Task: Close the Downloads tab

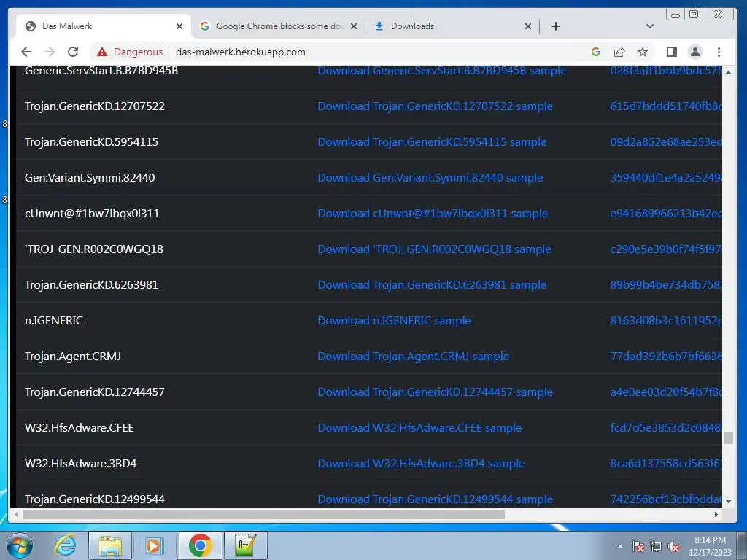Action: click(x=528, y=26)
